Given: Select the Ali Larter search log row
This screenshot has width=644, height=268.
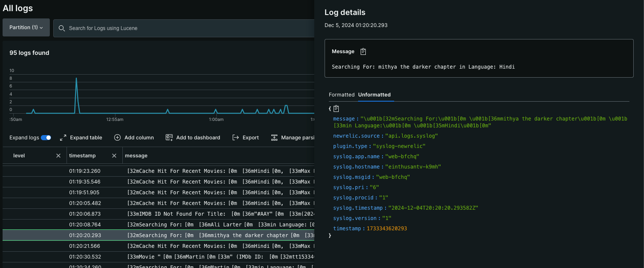Looking at the screenshot, I should coord(158,225).
